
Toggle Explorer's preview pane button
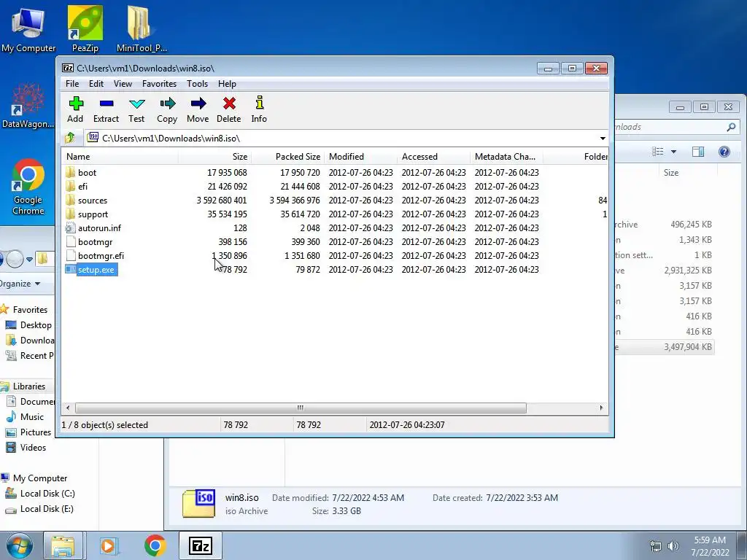pyautogui.click(x=698, y=152)
